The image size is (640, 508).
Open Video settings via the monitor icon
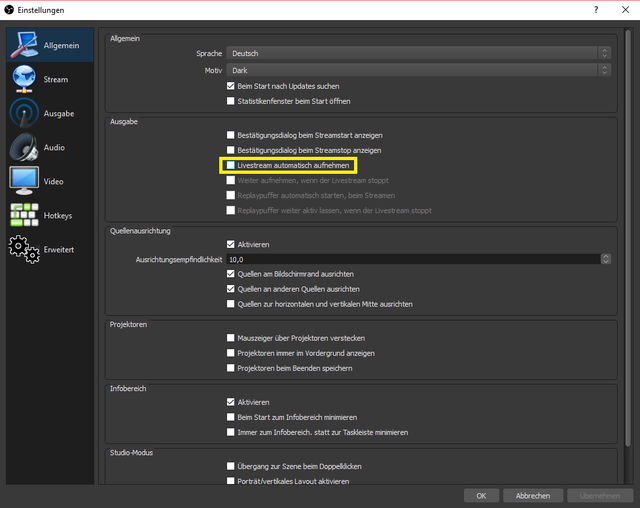tap(24, 181)
